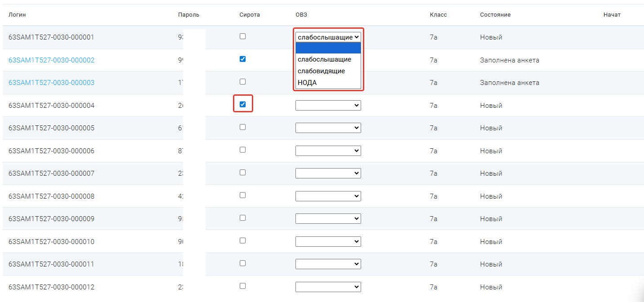The width and height of the screenshot is (644, 302).
Task: Pick НОДА option in the list
Action: pos(307,83)
